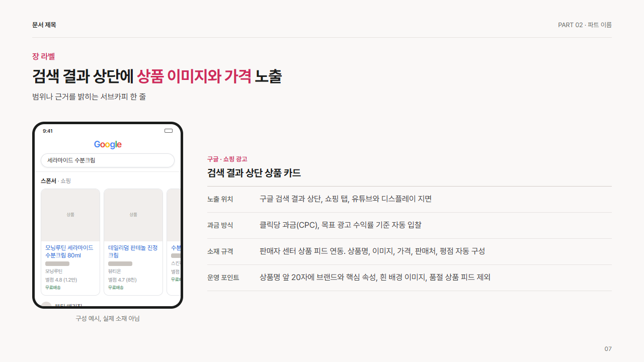Click the PART 02 · 파트 이름 header
Screen dimensions: 644x362
pos(585,25)
